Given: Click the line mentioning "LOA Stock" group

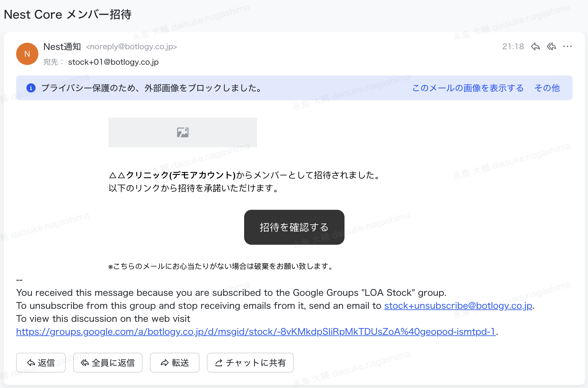Looking at the screenshot, I should (231, 293).
